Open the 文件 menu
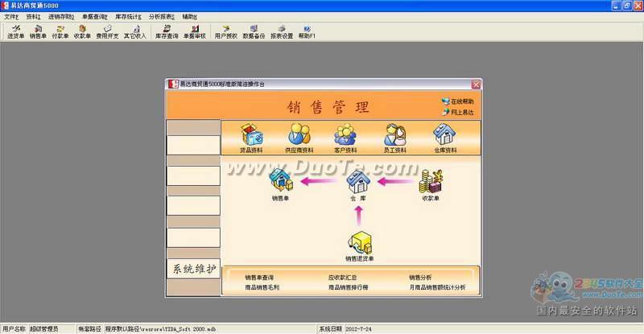This screenshot has width=644, height=334. pyautogui.click(x=11, y=17)
